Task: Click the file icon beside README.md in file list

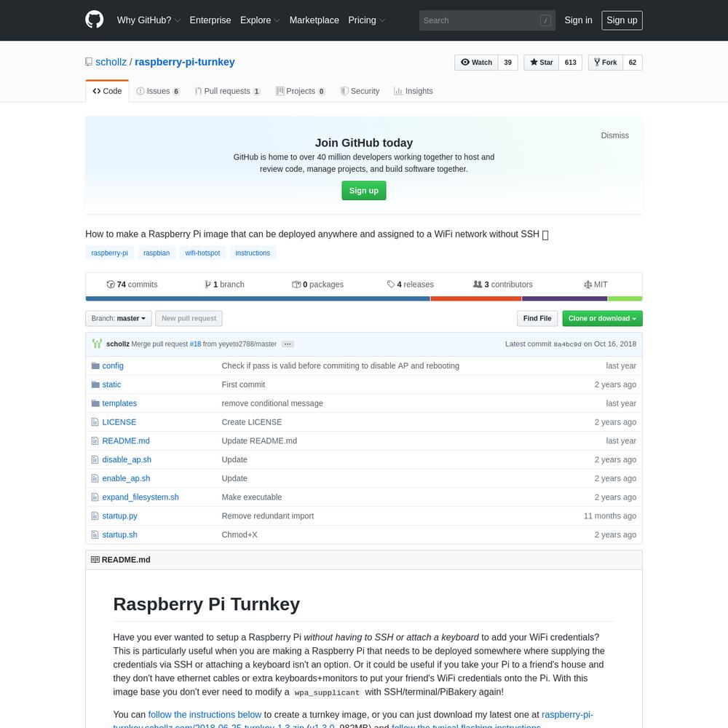Action: tap(95, 441)
